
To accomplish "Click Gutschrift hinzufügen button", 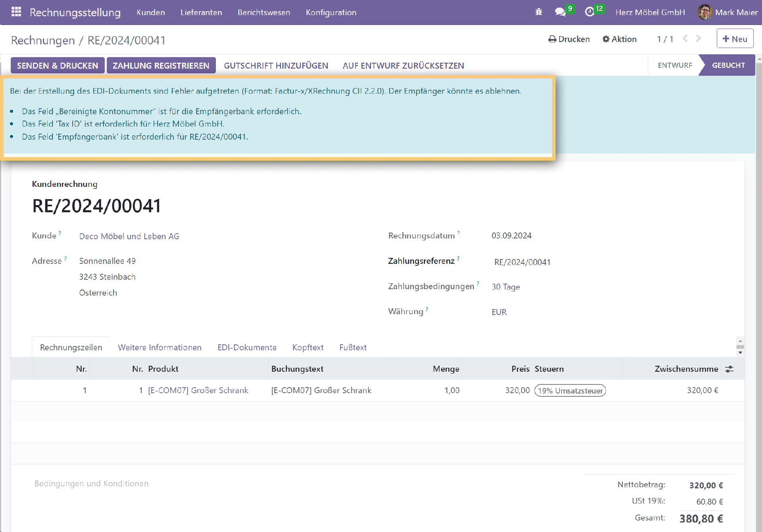I will point(276,65).
